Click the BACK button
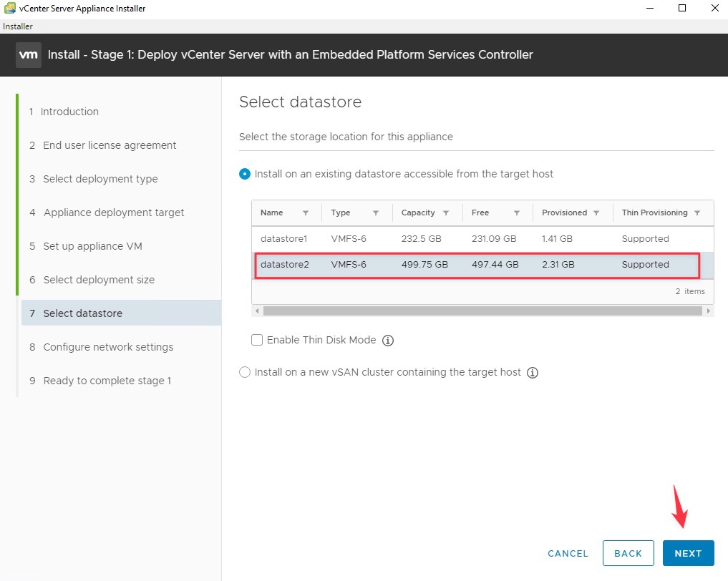The width and height of the screenshot is (728, 581). pos(628,553)
